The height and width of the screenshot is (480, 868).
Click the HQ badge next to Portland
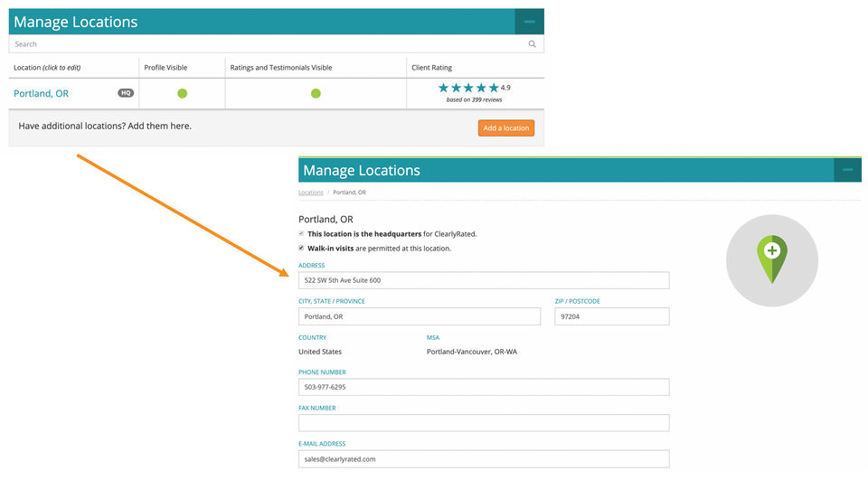126,93
